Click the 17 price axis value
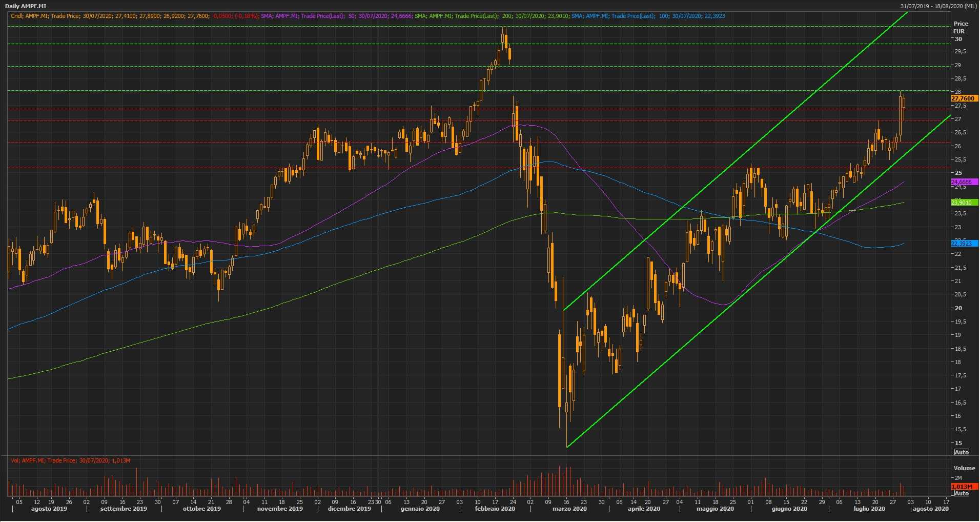The width and height of the screenshot is (980, 522). [x=957, y=389]
